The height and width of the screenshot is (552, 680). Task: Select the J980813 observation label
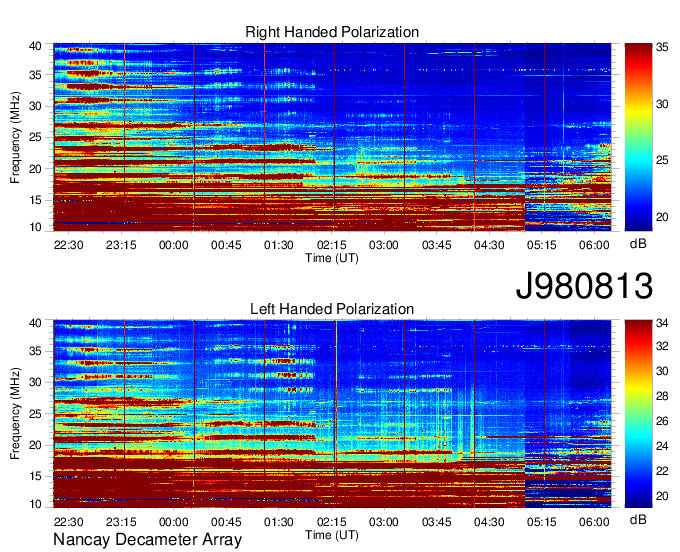(x=584, y=286)
